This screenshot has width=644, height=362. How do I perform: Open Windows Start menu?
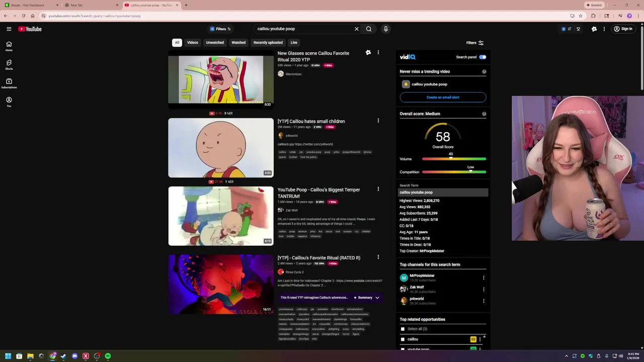click(8, 356)
